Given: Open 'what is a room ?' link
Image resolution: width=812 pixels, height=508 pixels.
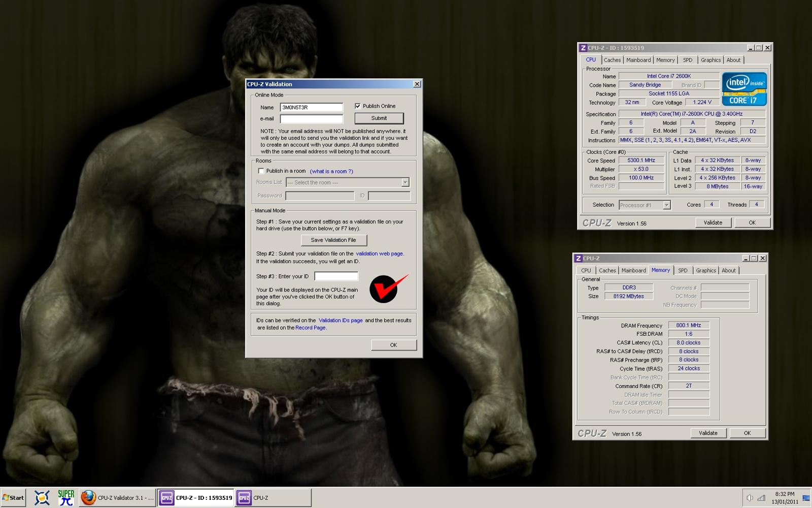Looking at the screenshot, I should click(331, 171).
